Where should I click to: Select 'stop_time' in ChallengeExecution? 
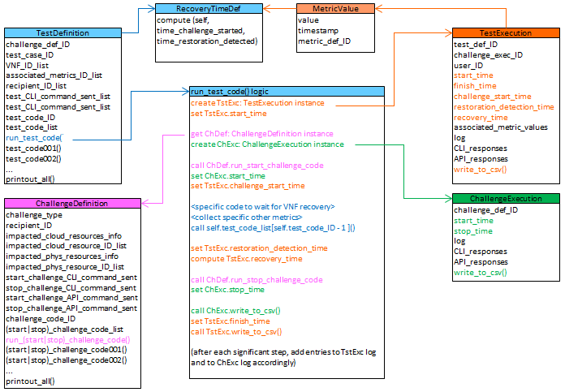point(473,231)
